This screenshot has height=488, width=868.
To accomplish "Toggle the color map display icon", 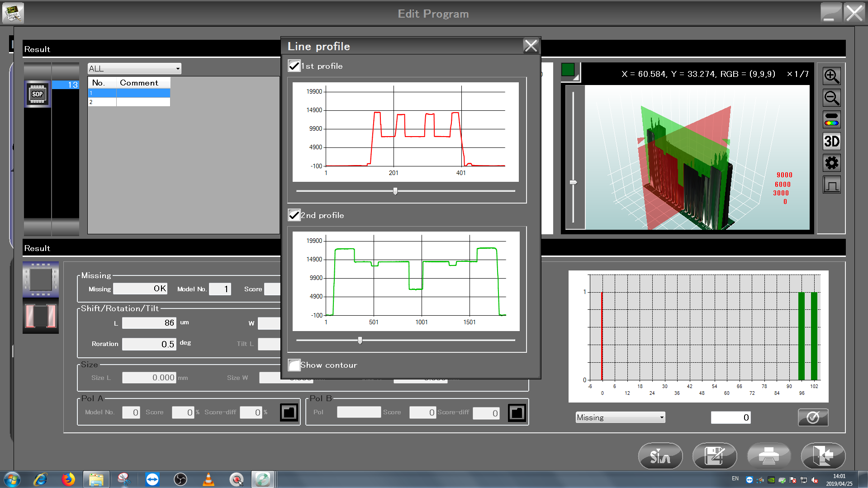I will pos(831,119).
